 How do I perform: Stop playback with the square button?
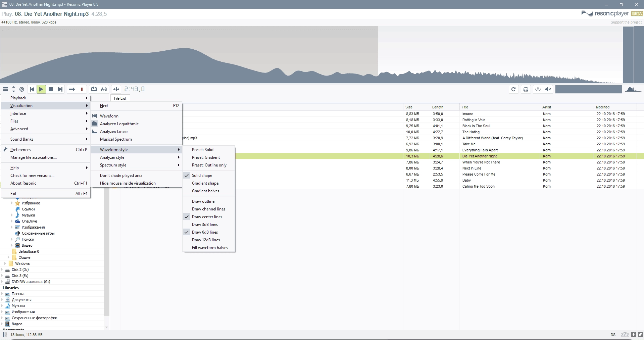click(51, 89)
